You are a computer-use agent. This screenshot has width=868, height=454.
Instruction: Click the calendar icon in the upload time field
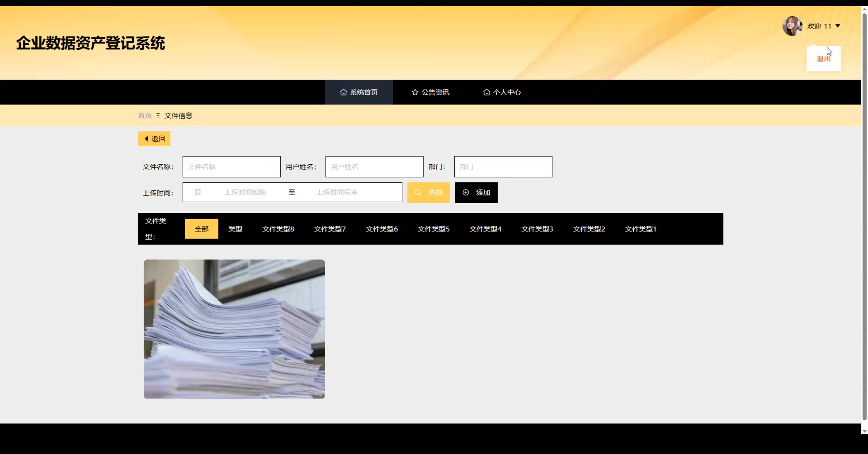click(198, 192)
